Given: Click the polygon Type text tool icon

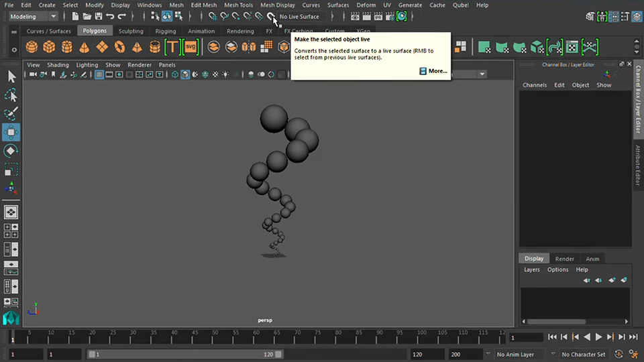Looking at the screenshot, I should pos(172,47).
